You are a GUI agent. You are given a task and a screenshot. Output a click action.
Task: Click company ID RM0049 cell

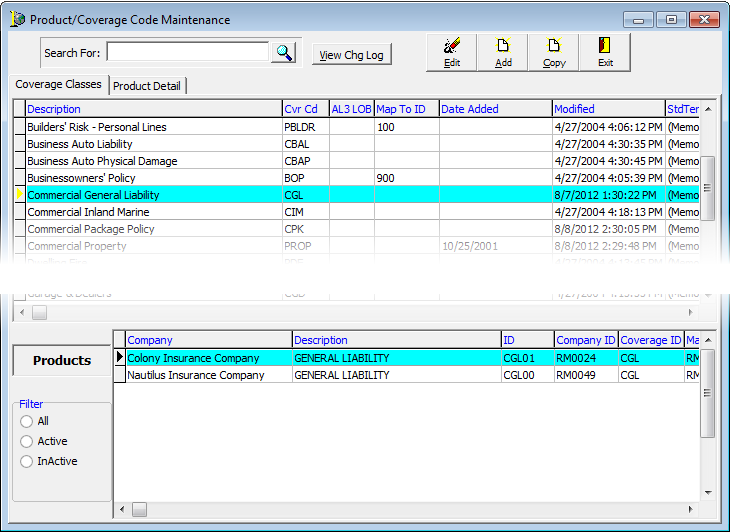pyautogui.click(x=586, y=375)
